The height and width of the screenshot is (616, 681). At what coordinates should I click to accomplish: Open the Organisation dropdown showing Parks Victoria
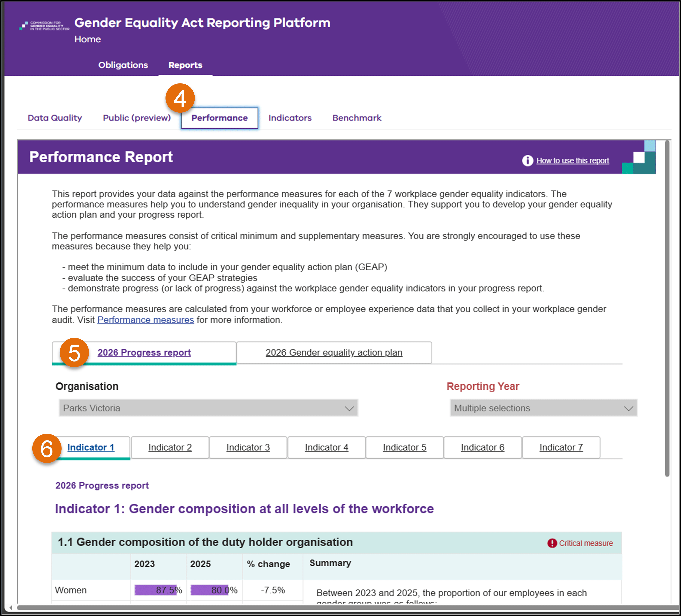pyautogui.click(x=209, y=408)
